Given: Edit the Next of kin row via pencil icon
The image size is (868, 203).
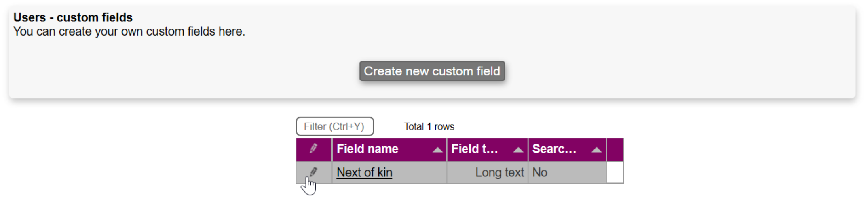Looking at the screenshot, I should click(x=313, y=172).
